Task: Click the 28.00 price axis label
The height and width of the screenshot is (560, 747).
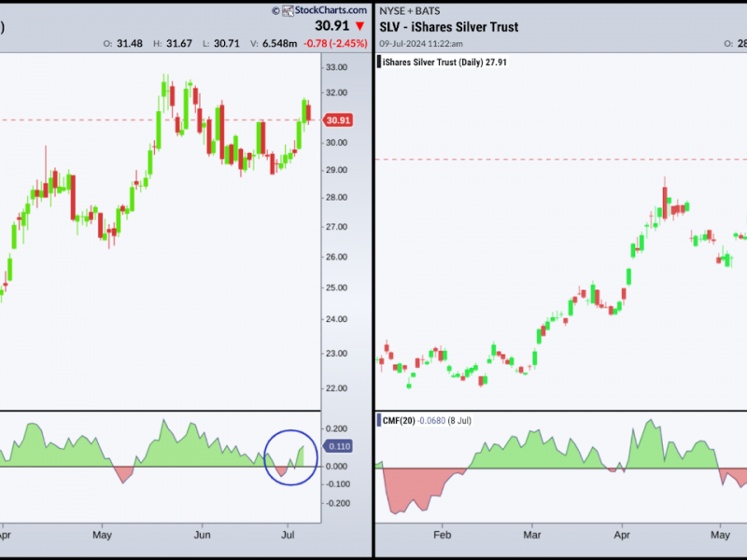Action: tap(336, 198)
